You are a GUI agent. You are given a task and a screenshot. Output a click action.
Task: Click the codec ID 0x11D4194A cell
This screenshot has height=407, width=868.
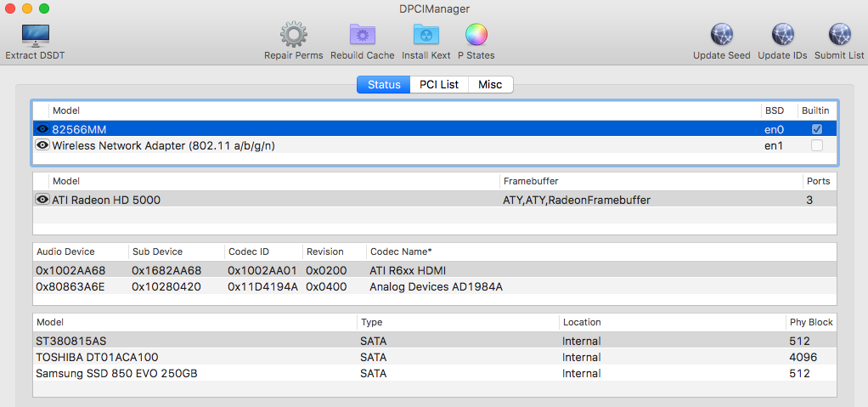[x=262, y=287]
